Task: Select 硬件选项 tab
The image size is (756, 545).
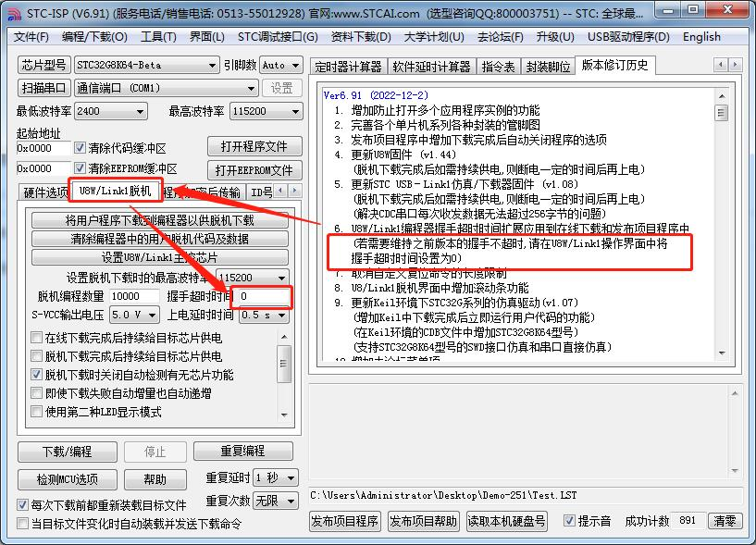Action: click(x=44, y=192)
